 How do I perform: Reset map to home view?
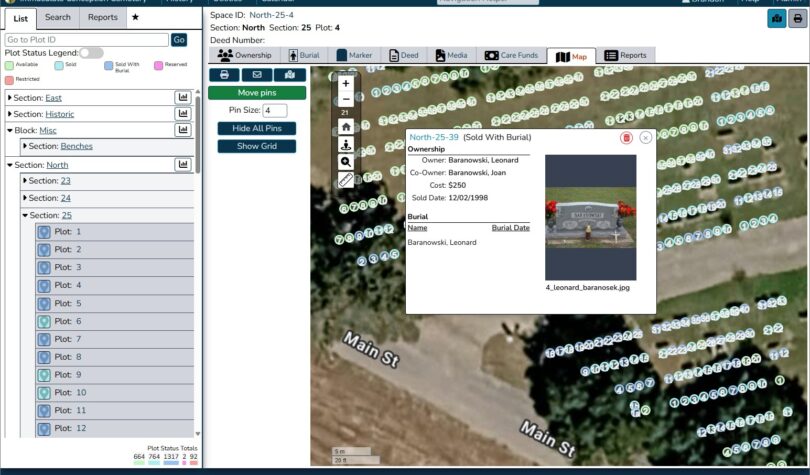pyautogui.click(x=346, y=126)
